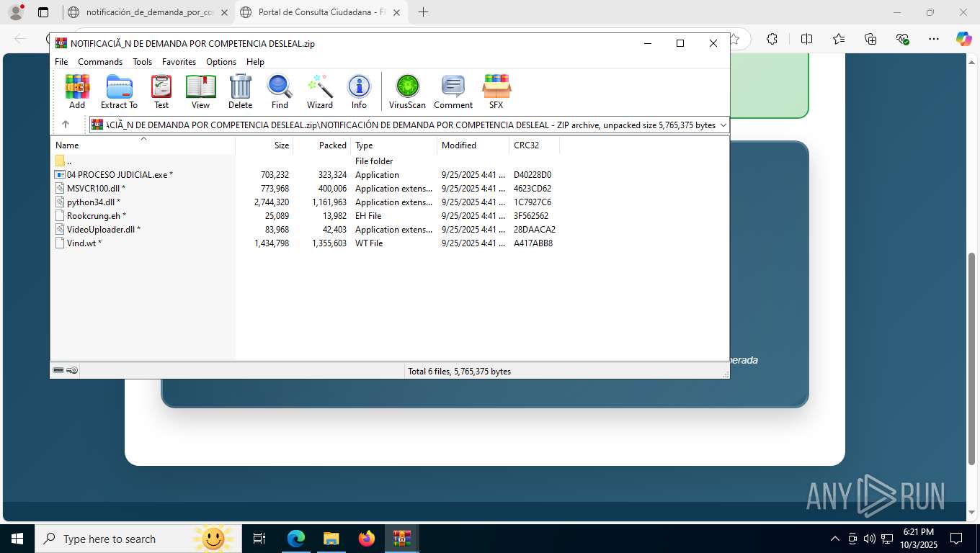This screenshot has height=553, width=980.
Task: Sort by Packed column header
Action: [x=322, y=145]
